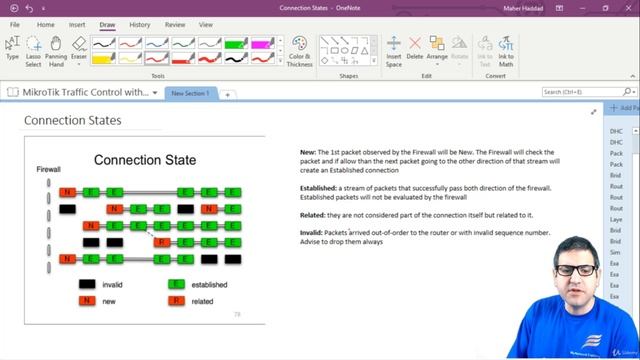Image resolution: width=640 pixels, height=360 pixels.
Task: Click the Undo icon in title bar
Action: 29,8
